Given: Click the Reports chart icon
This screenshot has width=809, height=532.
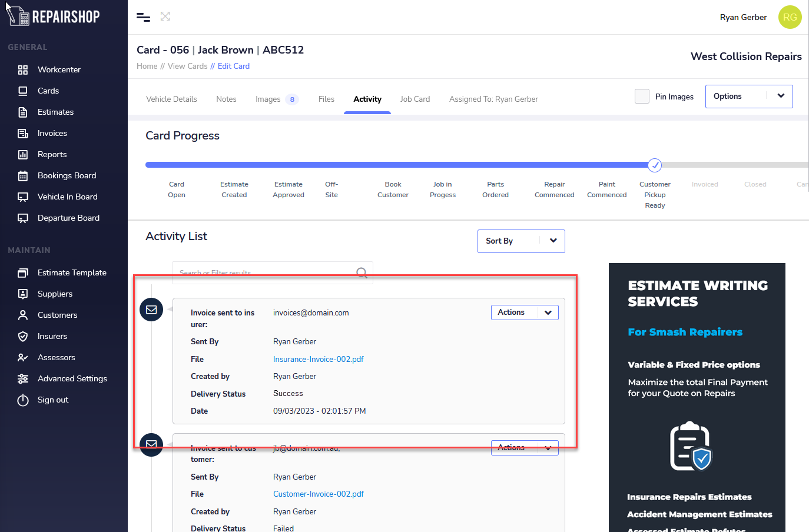Looking at the screenshot, I should 23,155.
